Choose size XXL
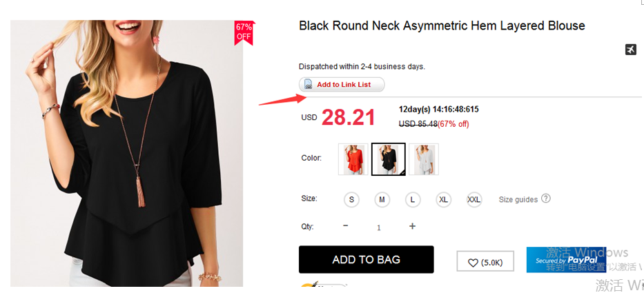644x293 pixels. [474, 200]
